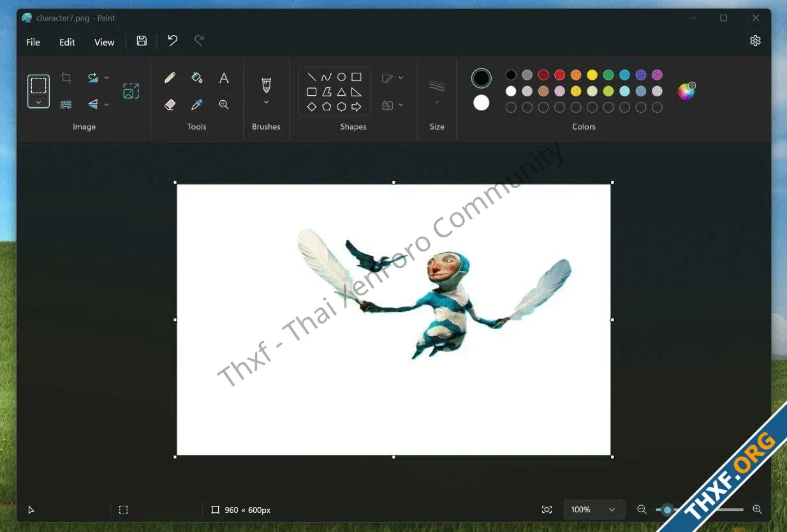The width and height of the screenshot is (787, 532).
Task: Undo the last action
Action: (172, 41)
